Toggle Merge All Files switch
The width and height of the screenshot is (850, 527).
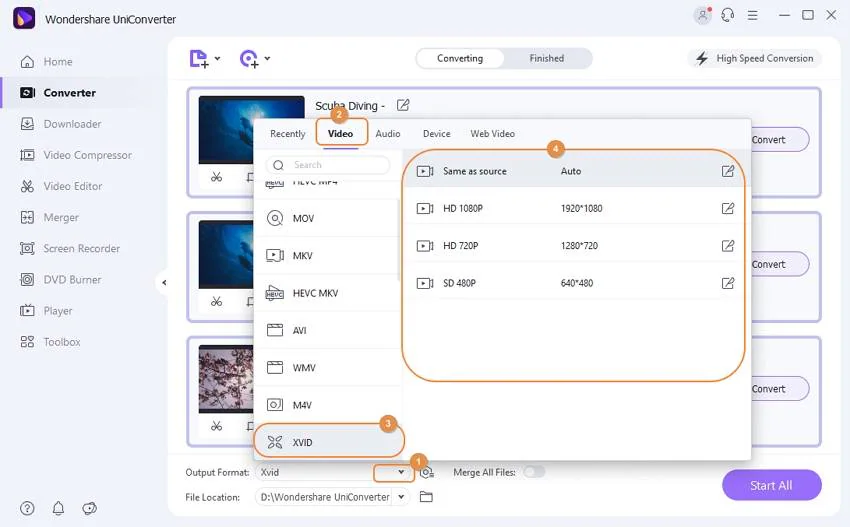534,472
